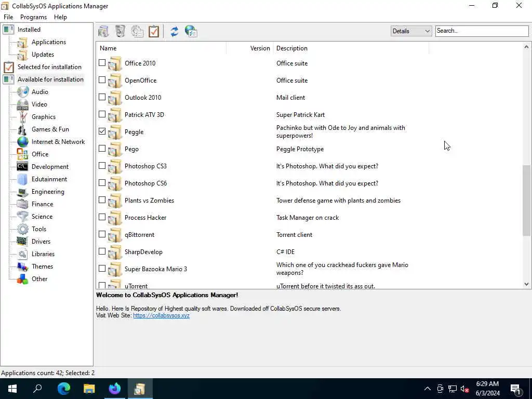The height and width of the screenshot is (399, 532).
Task: Check the Patrick ATV 3D checkbox
Action: pyautogui.click(x=102, y=114)
